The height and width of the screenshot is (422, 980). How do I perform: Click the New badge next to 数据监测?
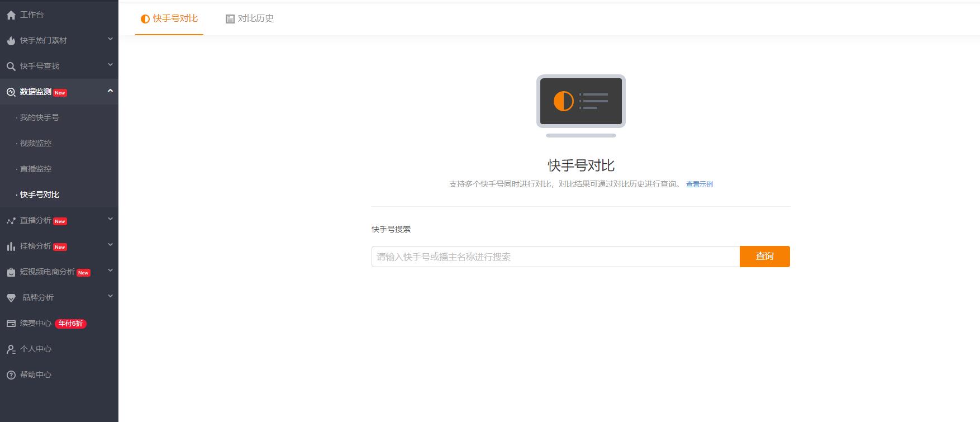(x=60, y=93)
